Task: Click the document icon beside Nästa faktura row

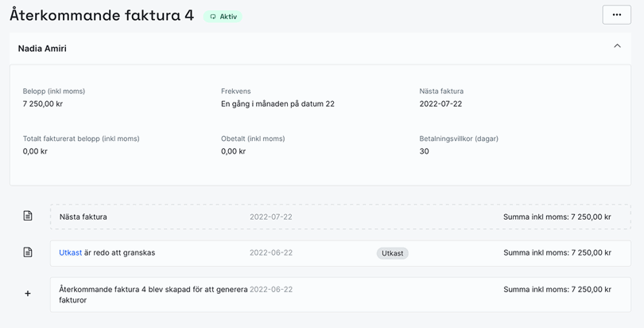Action: click(x=28, y=216)
